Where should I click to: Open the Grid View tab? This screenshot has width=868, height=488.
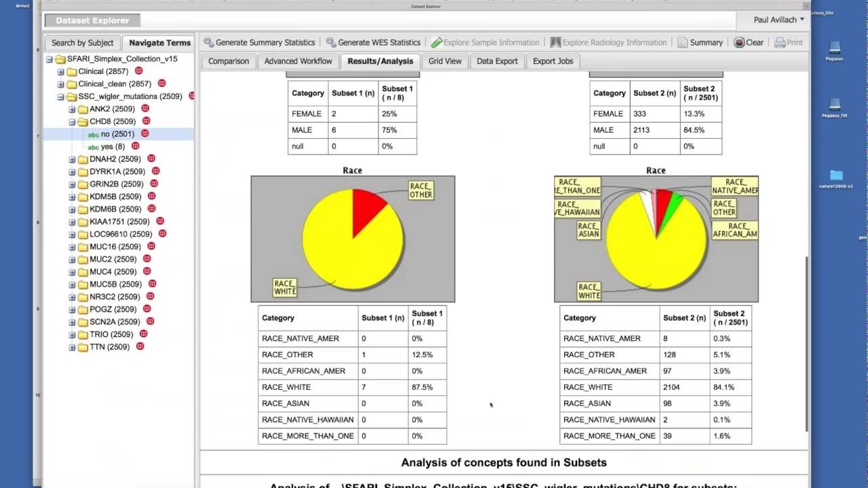[x=445, y=61]
